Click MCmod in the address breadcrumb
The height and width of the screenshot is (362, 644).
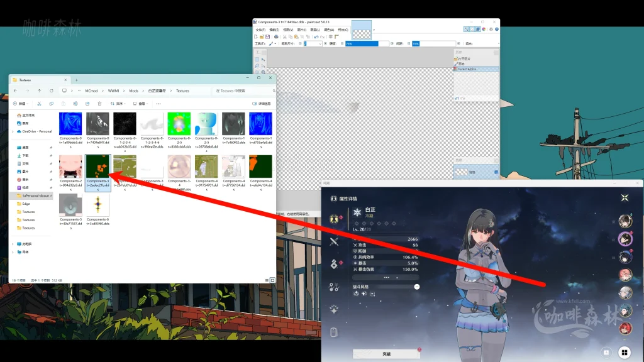(x=92, y=90)
